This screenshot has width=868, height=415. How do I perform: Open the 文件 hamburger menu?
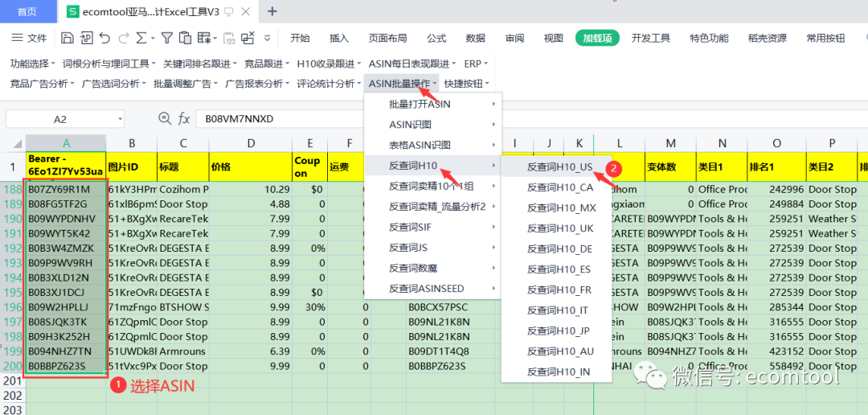[x=29, y=39]
